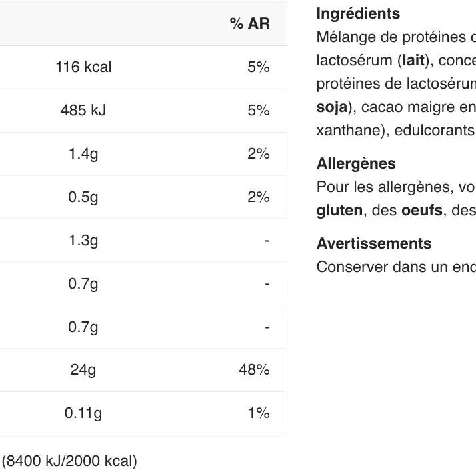The width and height of the screenshot is (476, 476).
Task: Click the 0.5g value cell
Action: [83, 197]
